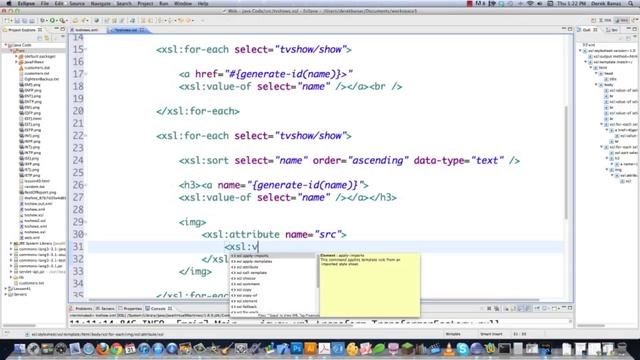Click the Debug toolbar icon
Image resolution: width=640 pixels, height=360 pixels.
[42, 20]
